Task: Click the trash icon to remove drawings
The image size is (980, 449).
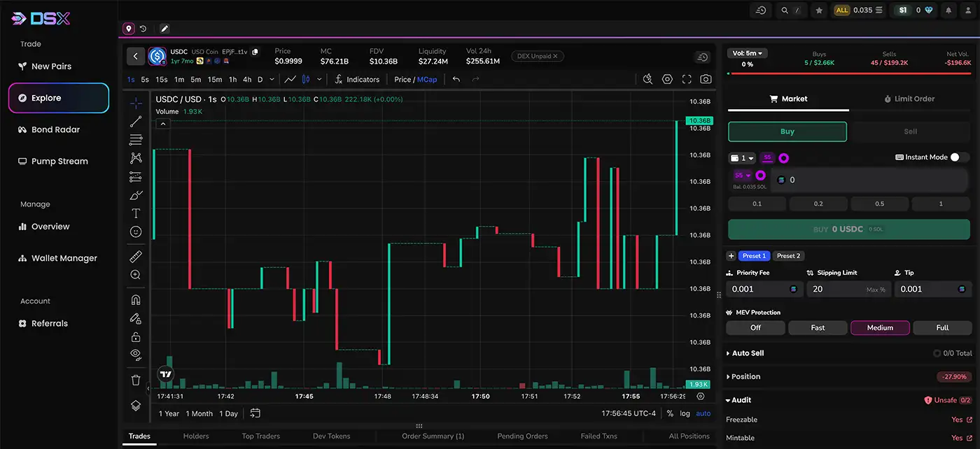Action: click(x=136, y=380)
